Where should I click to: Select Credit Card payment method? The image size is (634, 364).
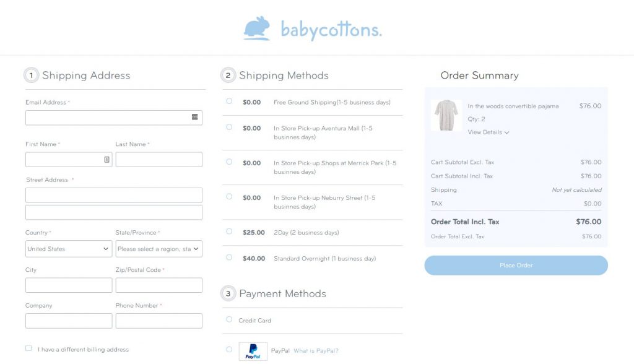pos(229,319)
